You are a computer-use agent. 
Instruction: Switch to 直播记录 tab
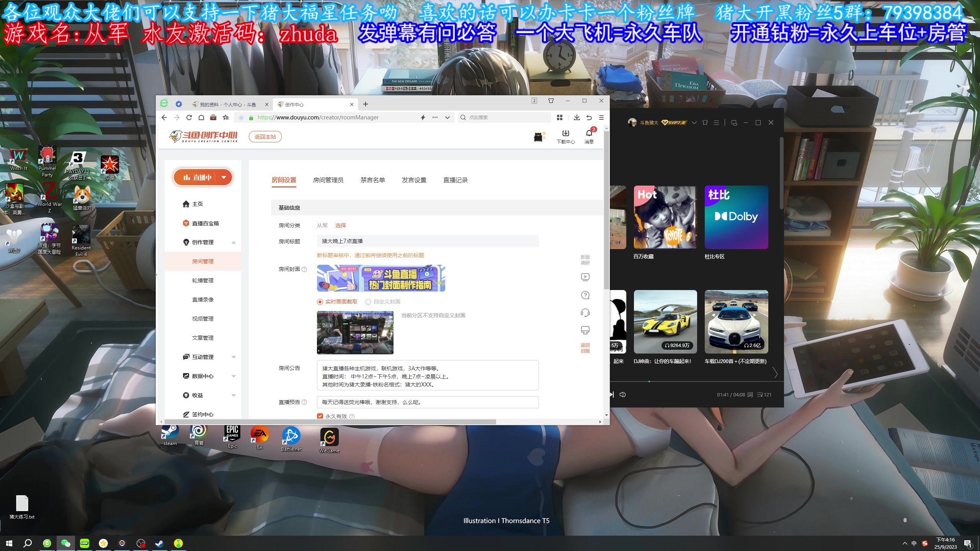[455, 180]
